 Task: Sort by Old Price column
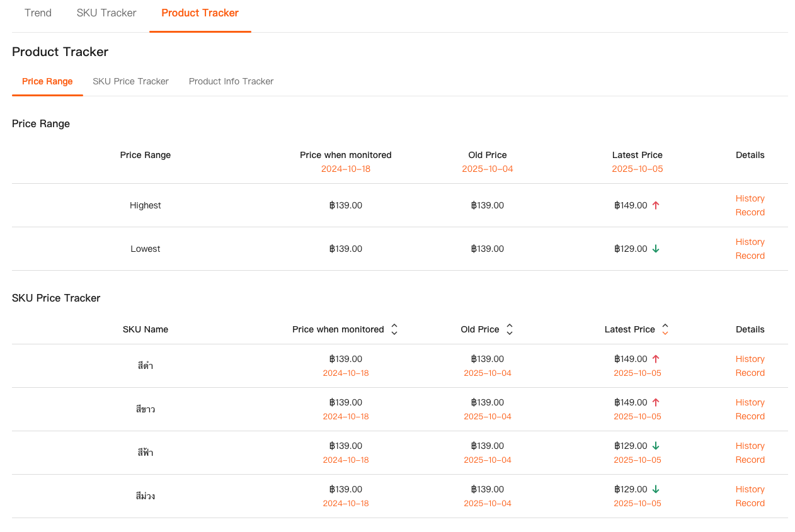(x=509, y=329)
